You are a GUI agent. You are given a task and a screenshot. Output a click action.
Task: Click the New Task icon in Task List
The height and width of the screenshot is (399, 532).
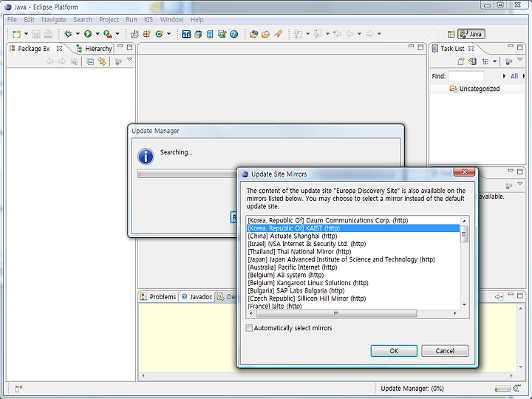pos(461,61)
